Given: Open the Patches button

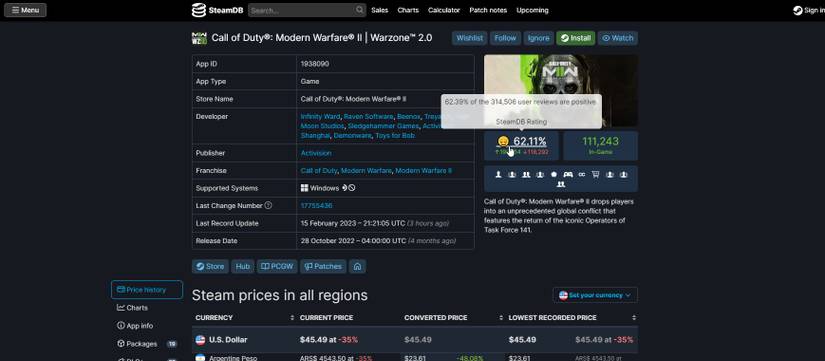Looking at the screenshot, I should [x=323, y=266].
